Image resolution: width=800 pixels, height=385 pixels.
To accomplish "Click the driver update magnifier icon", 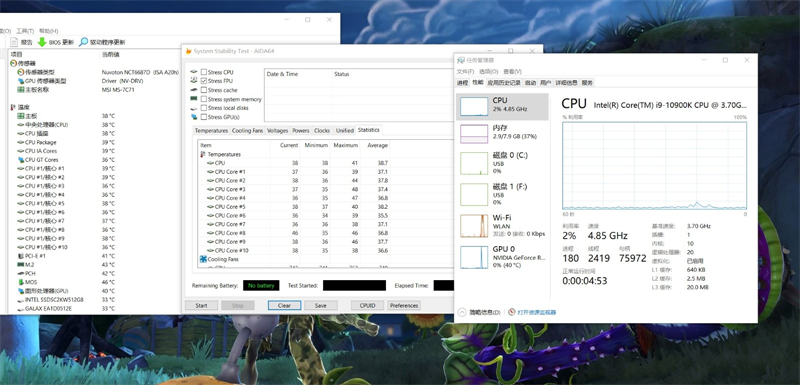I will (x=83, y=42).
